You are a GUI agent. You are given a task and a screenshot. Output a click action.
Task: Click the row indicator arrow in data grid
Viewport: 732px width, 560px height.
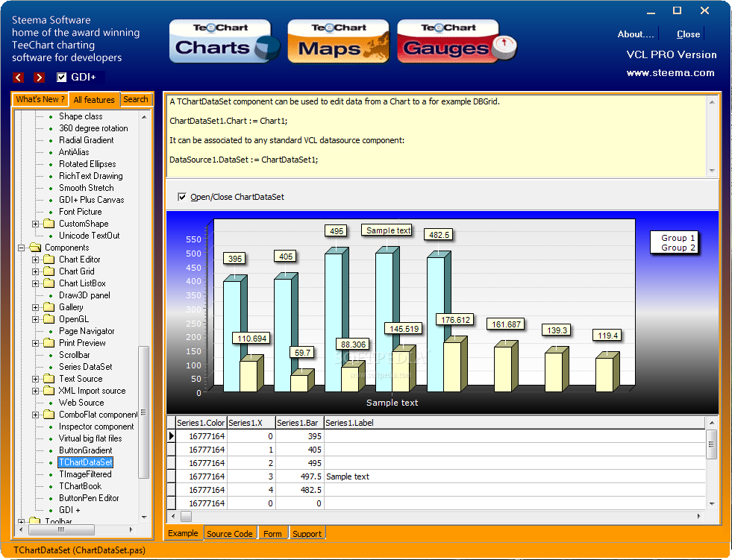tap(172, 436)
